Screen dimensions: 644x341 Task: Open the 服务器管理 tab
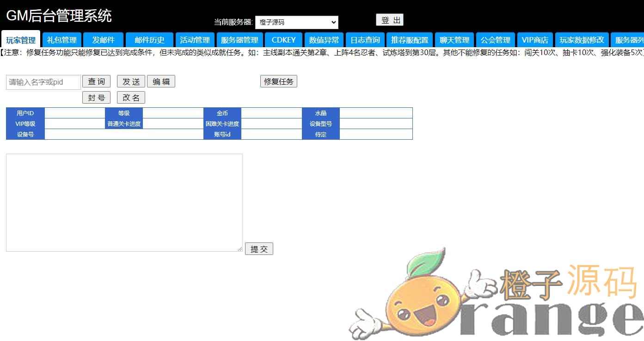point(239,40)
